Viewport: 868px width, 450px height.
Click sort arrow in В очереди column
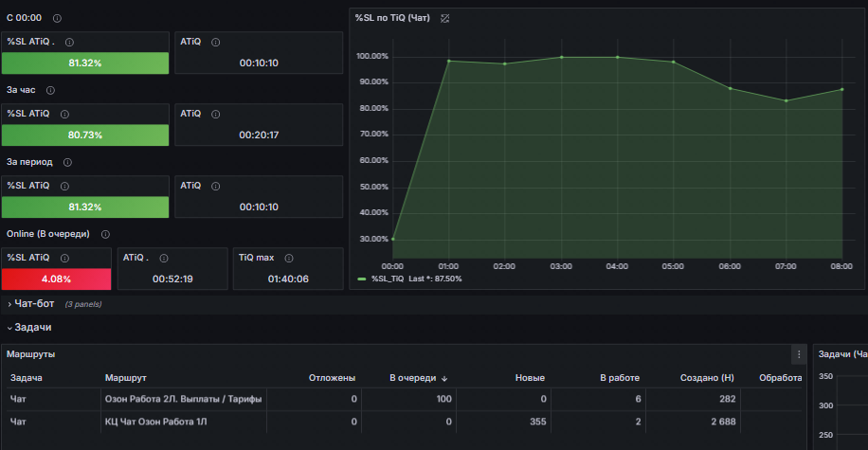point(444,379)
